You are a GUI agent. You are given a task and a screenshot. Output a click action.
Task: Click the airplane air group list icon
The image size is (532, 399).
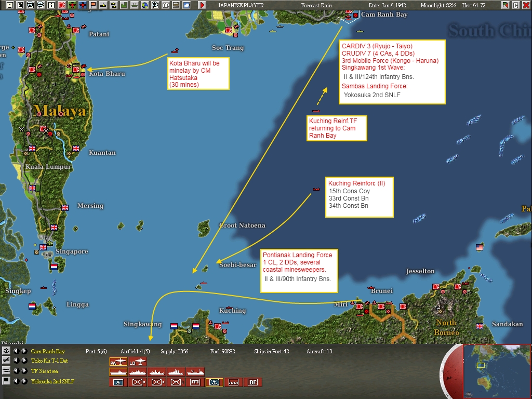pos(6,361)
